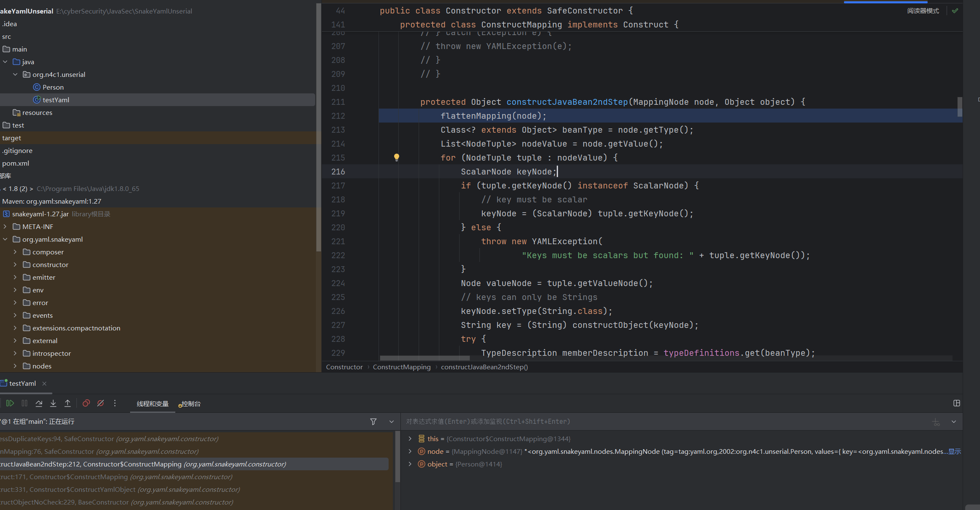The width and height of the screenshot is (980, 510).
Task: Click the 显示 link to view full value
Action: click(954, 451)
